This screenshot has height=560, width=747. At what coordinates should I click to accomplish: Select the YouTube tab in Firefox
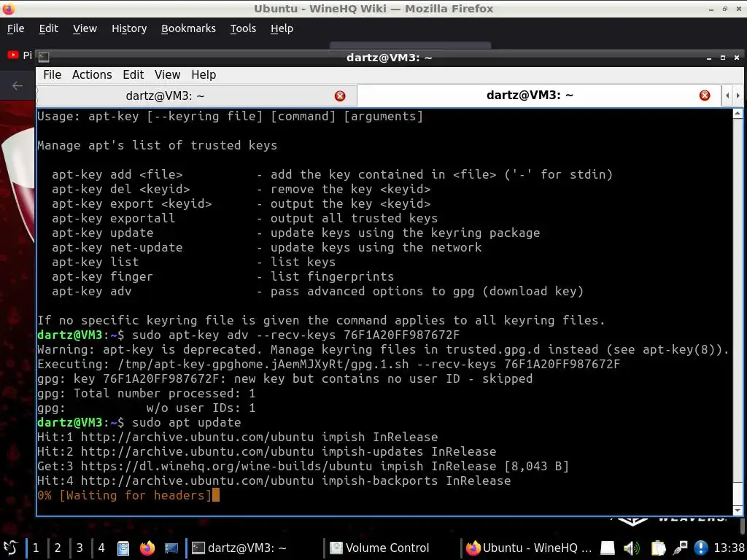pos(19,55)
